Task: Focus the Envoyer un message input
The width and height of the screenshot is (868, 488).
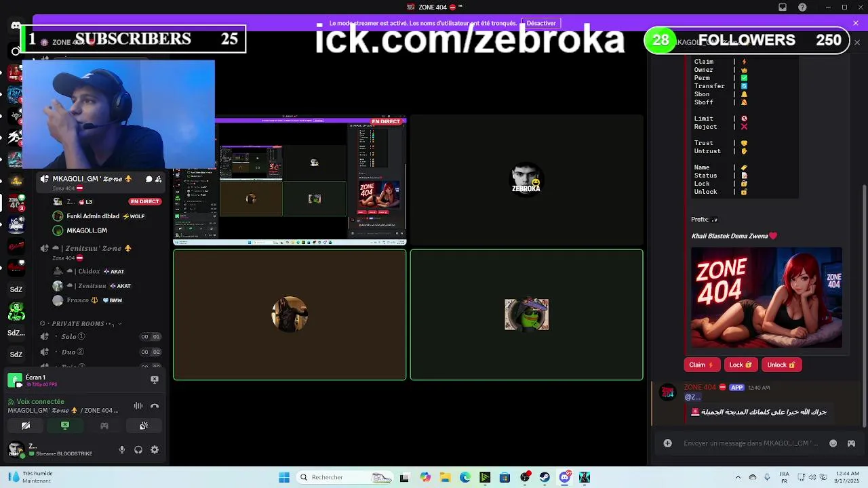Action: [x=752, y=443]
